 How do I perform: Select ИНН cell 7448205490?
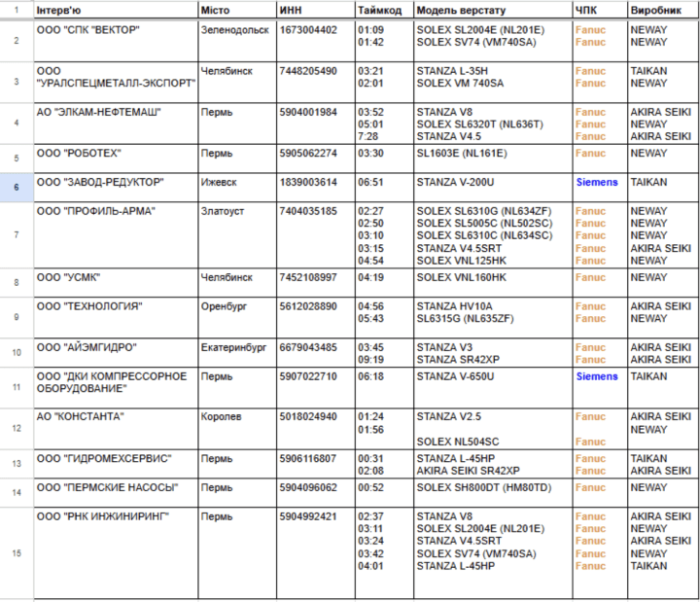pos(316,82)
